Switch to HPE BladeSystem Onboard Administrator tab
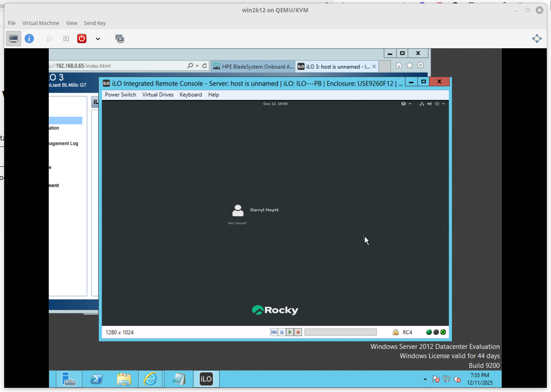The image size is (551, 392). pos(253,66)
